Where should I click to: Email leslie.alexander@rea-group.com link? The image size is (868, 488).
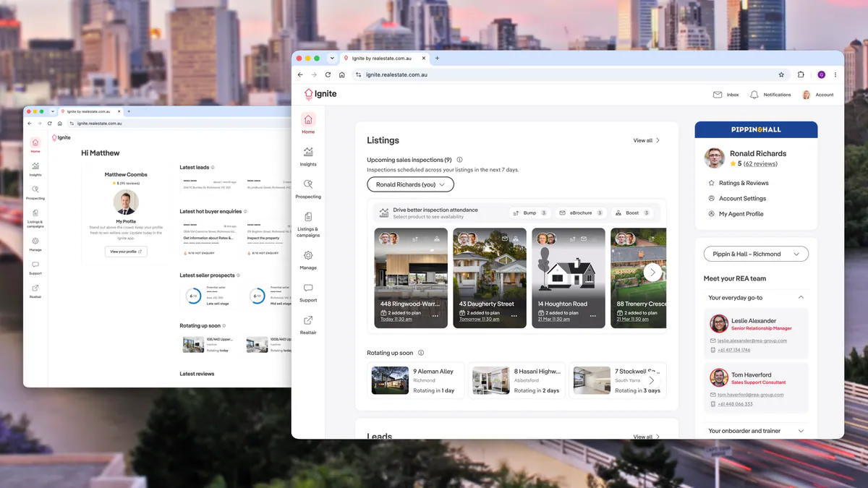click(x=752, y=341)
